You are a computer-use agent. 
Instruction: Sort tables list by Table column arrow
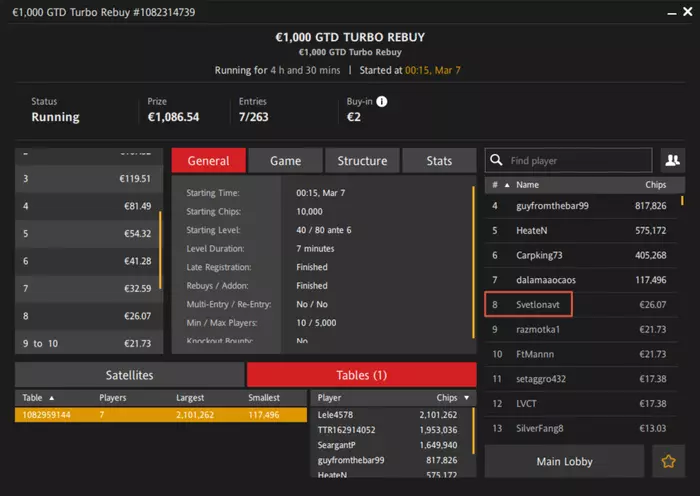[x=52, y=398]
